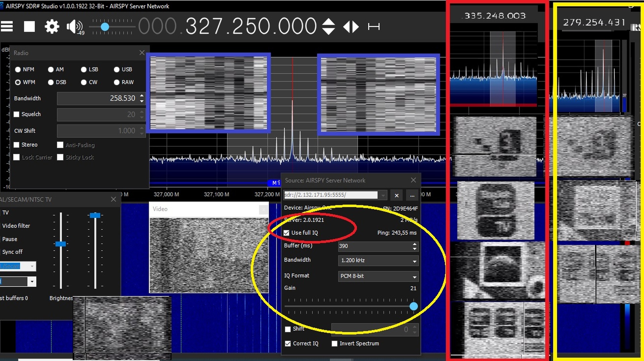
Task: Disconnect from server with the X button
Action: 396,195
